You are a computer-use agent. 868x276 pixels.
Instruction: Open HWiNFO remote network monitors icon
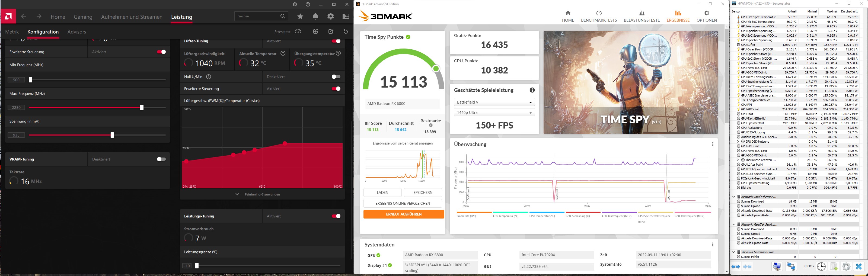tap(791, 267)
